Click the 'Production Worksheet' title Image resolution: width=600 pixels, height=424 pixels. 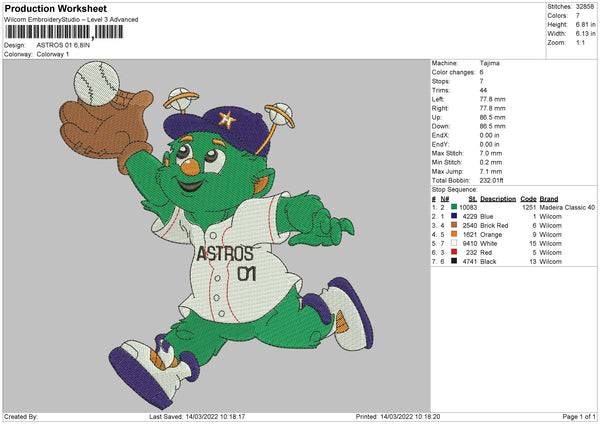tap(55, 9)
